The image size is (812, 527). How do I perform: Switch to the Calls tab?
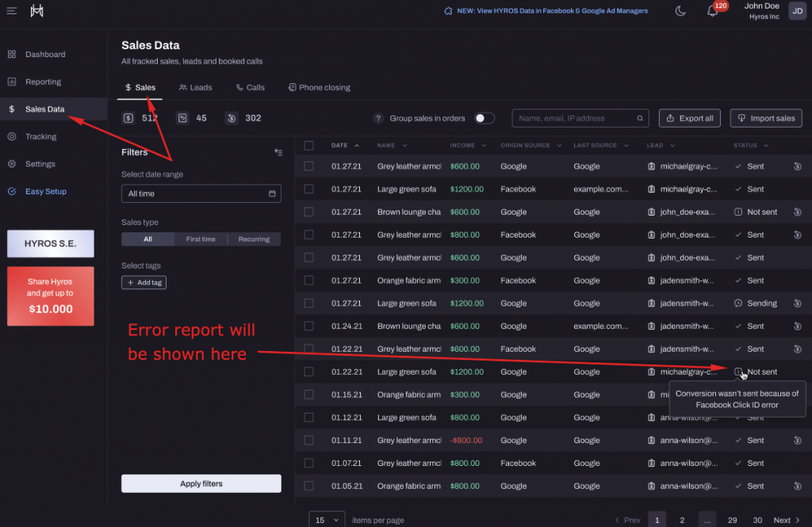tap(250, 87)
